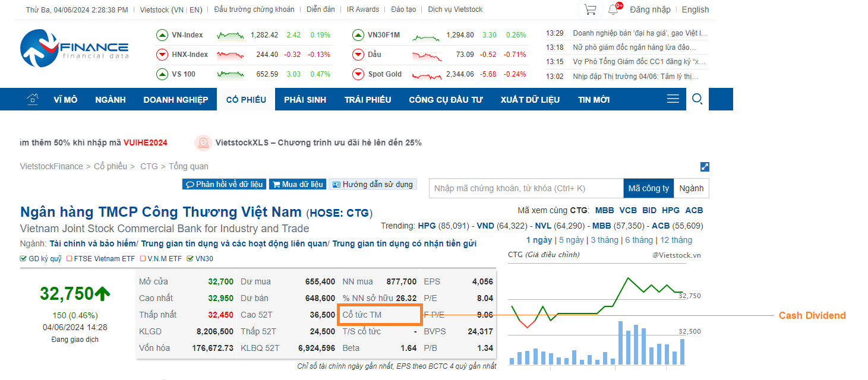This screenshot has width=868, height=380.
Task: Click the Dầu down arrow icon
Action: pyautogui.click(x=358, y=55)
